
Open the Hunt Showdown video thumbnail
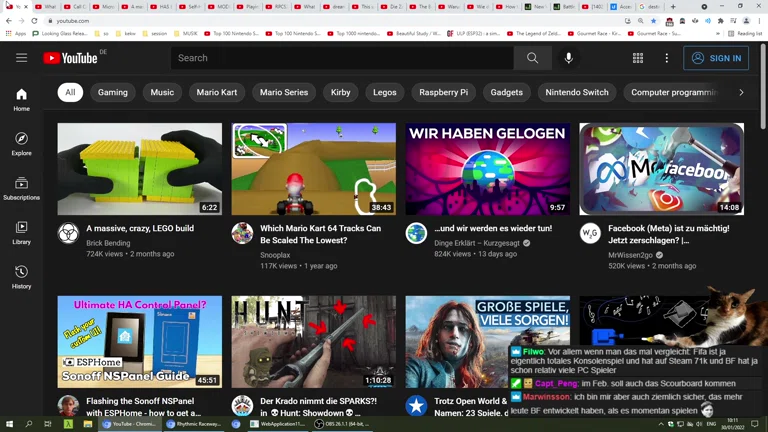tap(313, 341)
